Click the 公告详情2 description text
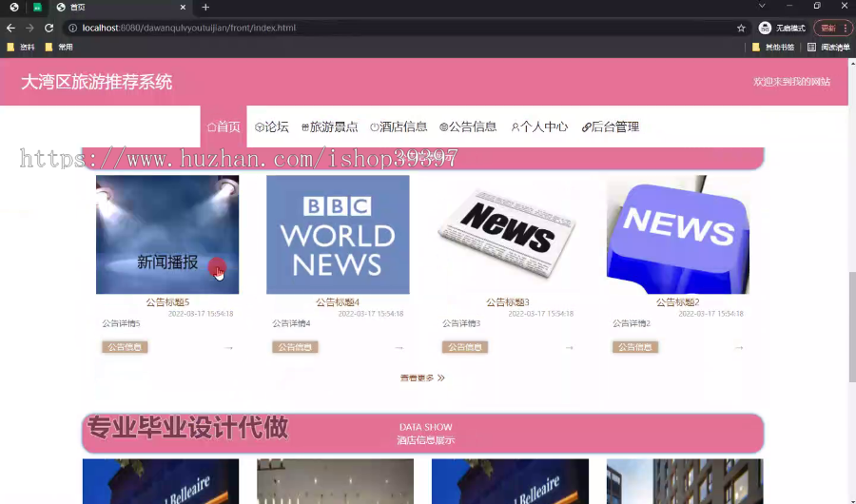856x504 pixels. [632, 323]
